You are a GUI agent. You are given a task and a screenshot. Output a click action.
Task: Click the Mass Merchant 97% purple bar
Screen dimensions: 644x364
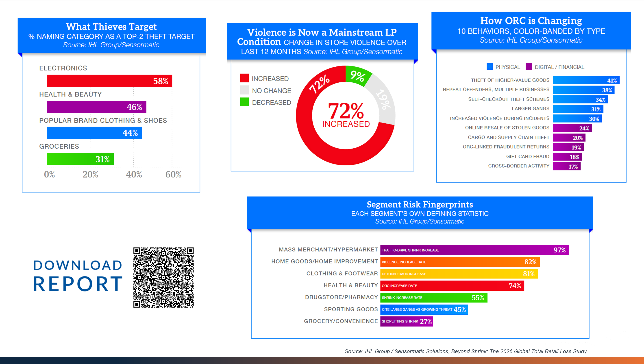474,250
